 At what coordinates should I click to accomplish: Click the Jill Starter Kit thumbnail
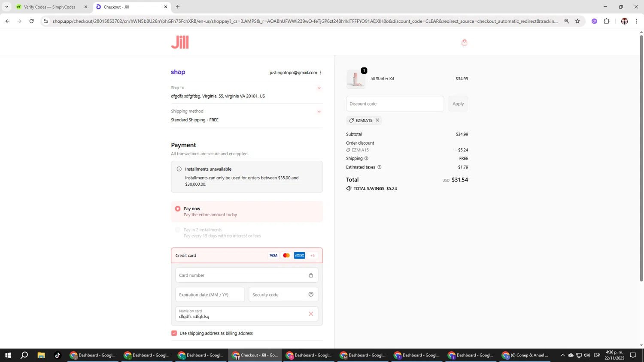coord(356,79)
